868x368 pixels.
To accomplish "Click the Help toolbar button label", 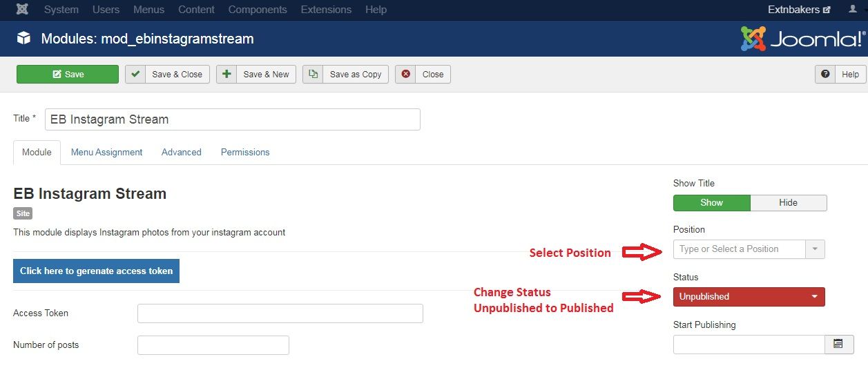I will pos(850,75).
